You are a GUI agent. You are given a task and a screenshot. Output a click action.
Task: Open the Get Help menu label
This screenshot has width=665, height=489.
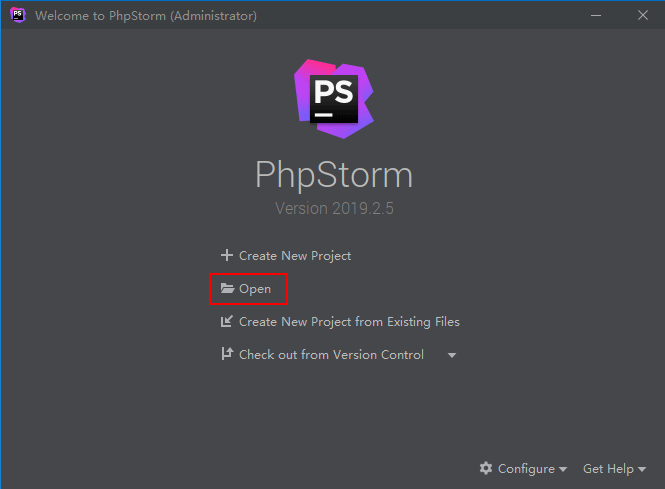pos(608,469)
